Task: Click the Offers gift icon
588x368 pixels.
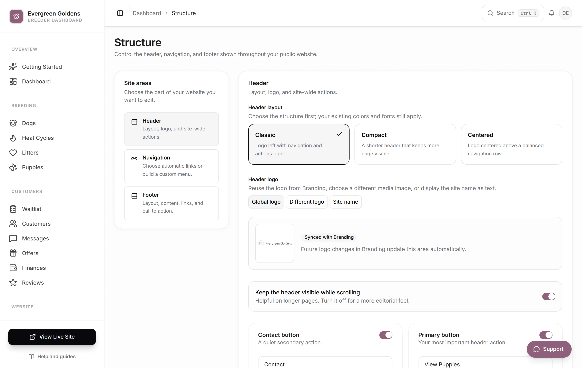Action: (x=13, y=253)
